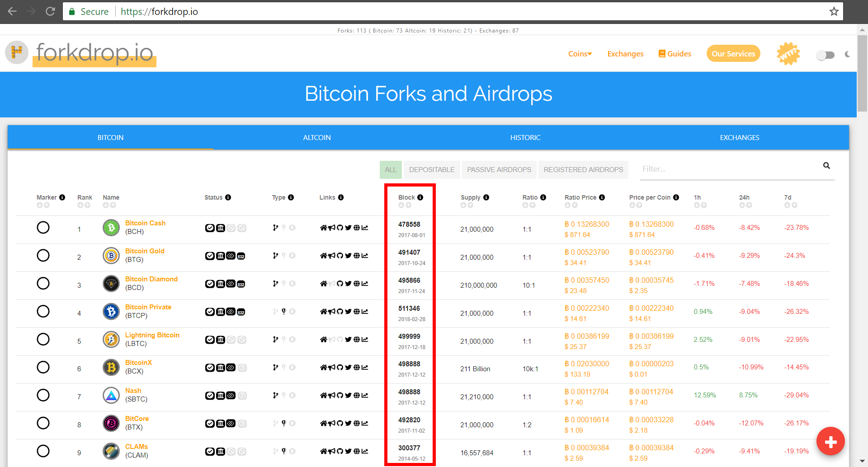
Task: Open Bitcoin Cash GitHub icon
Action: (340, 228)
